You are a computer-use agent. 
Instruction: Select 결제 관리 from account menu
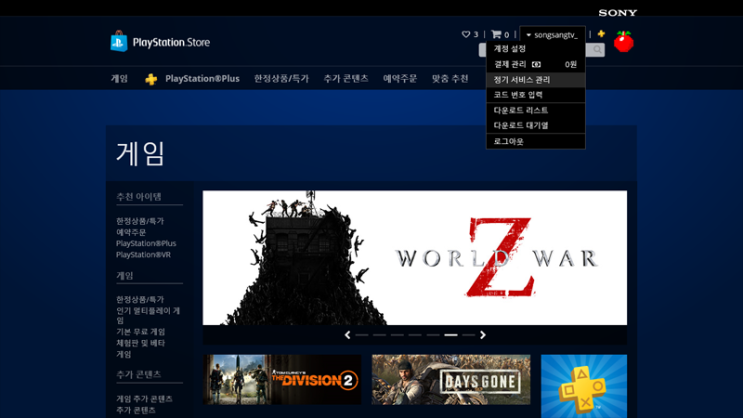point(536,64)
